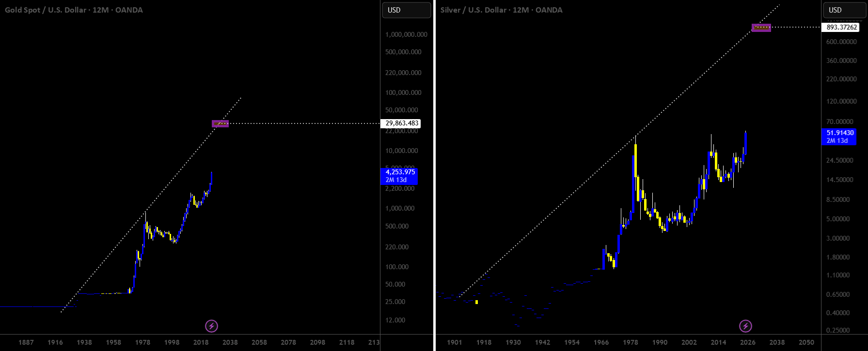Click 24.50000 on the silver price scale
Viewport: 868px width, 351px height.
click(840, 160)
